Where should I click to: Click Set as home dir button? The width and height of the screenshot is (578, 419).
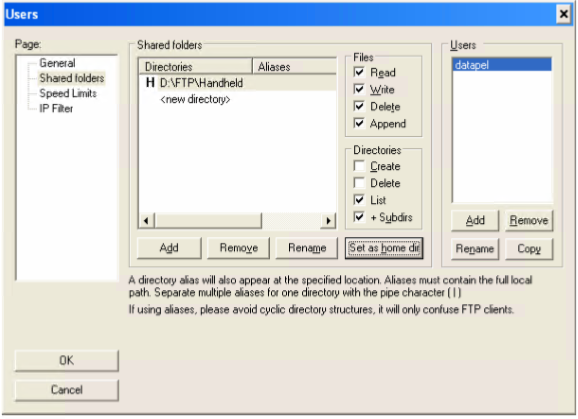pos(384,248)
